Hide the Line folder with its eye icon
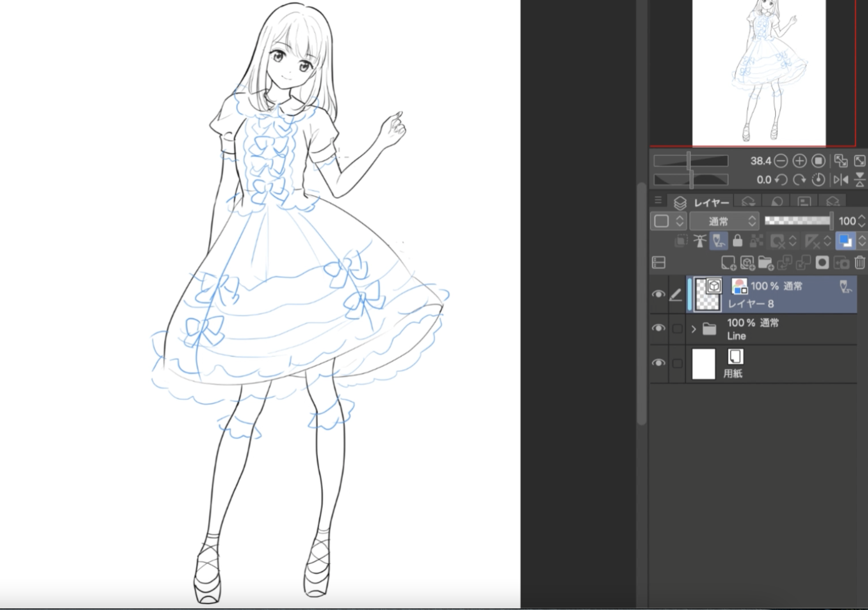 pyautogui.click(x=658, y=328)
